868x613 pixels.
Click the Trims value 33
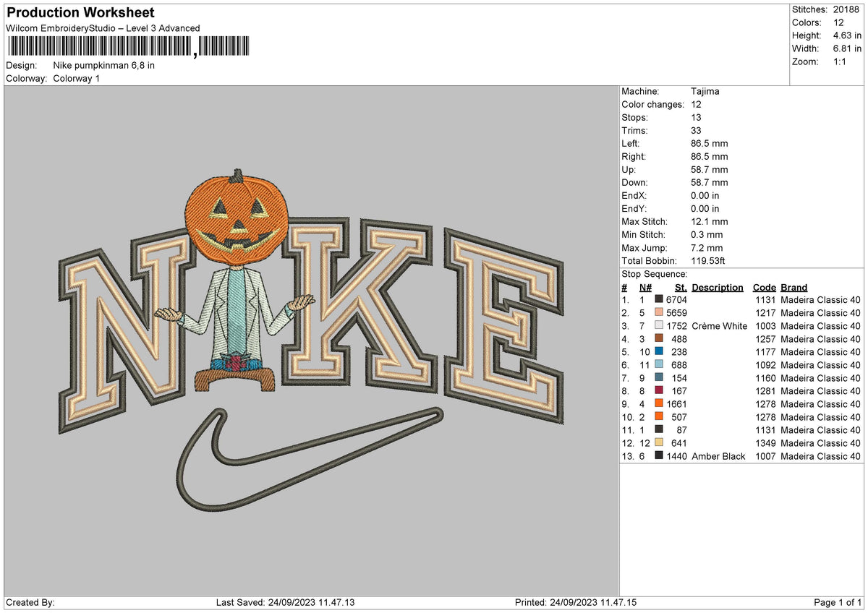click(x=697, y=130)
